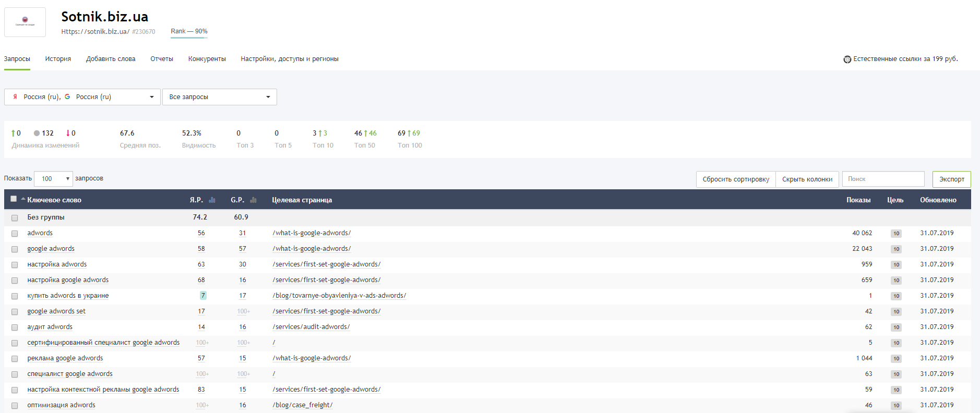Select the checkbox for настройка adwords
The height and width of the screenshot is (413, 980).
[15, 265]
